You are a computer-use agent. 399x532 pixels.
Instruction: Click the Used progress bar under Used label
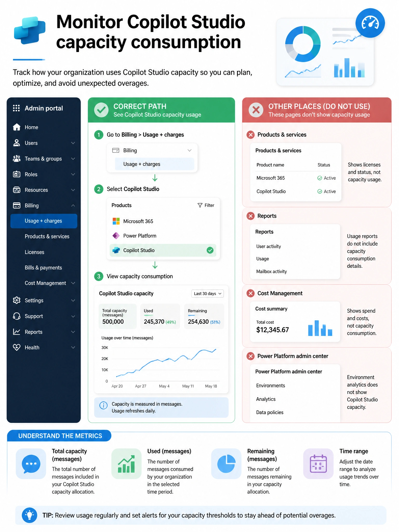point(148,316)
